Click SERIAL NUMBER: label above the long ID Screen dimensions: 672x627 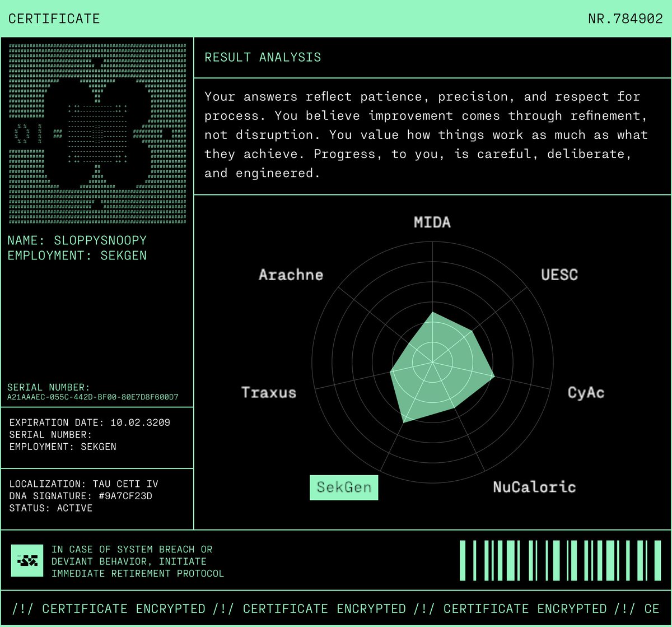click(49, 387)
